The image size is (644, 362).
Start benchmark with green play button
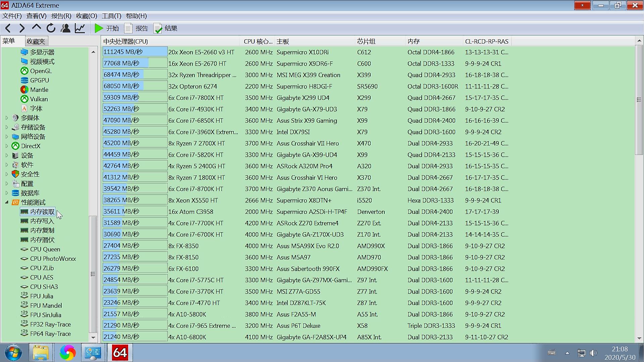(x=99, y=28)
